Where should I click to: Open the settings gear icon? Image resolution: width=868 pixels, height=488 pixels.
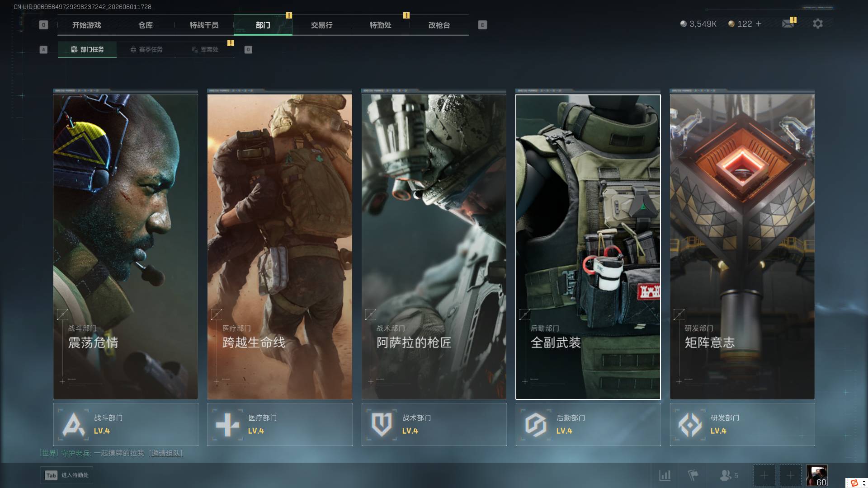point(818,23)
